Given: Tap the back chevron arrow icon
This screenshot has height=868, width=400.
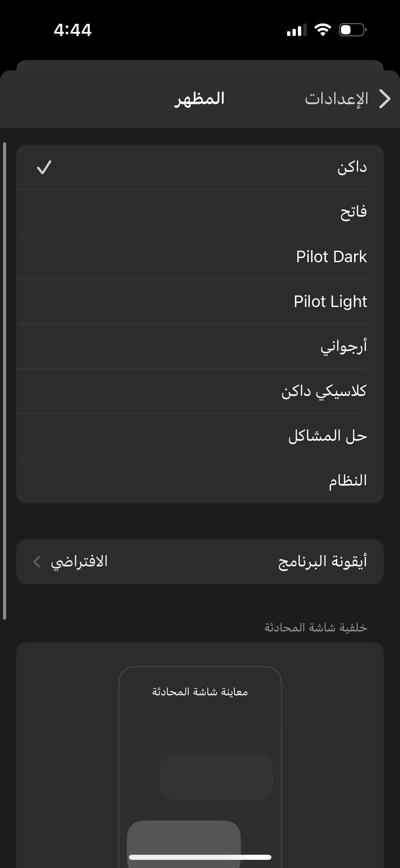Looking at the screenshot, I should click(x=384, y=99).
